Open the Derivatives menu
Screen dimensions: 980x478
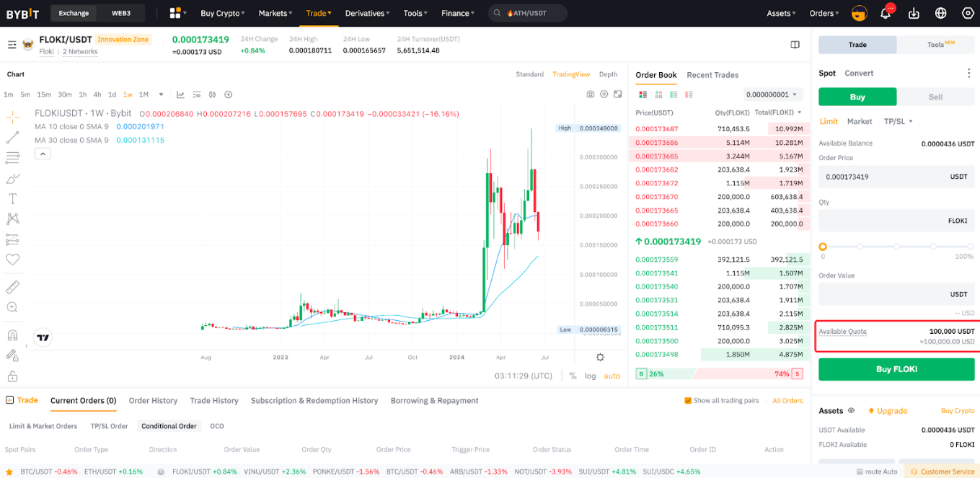pos(366,12)
